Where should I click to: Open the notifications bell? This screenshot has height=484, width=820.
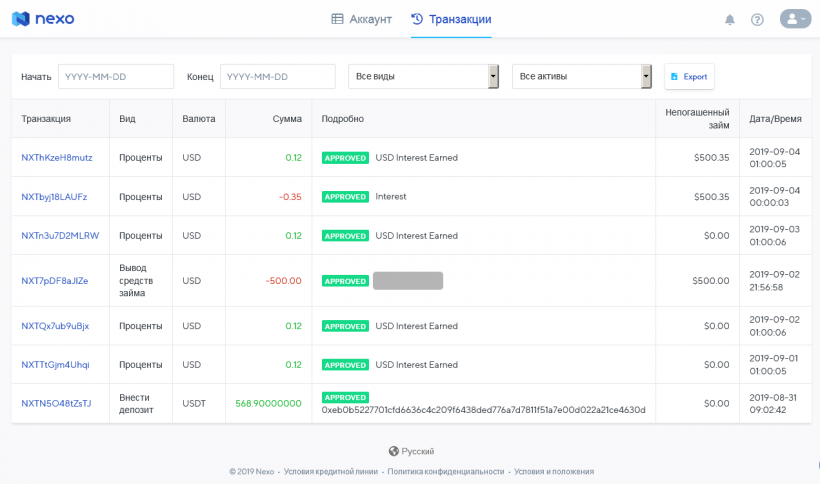[x=730, y=19]
